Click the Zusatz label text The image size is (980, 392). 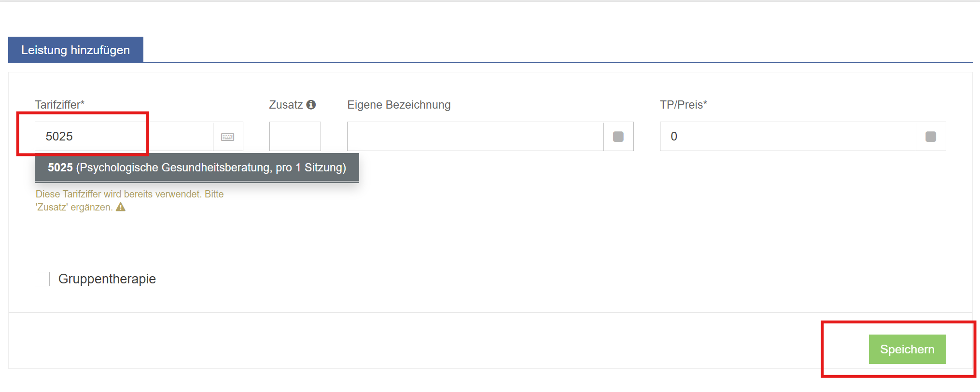coord(286,105)
